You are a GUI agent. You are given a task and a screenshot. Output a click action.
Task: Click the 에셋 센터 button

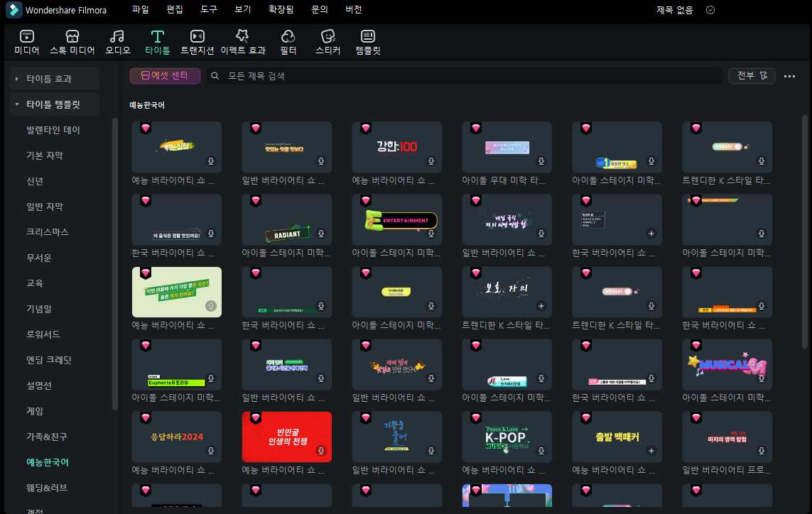point(165,76)
